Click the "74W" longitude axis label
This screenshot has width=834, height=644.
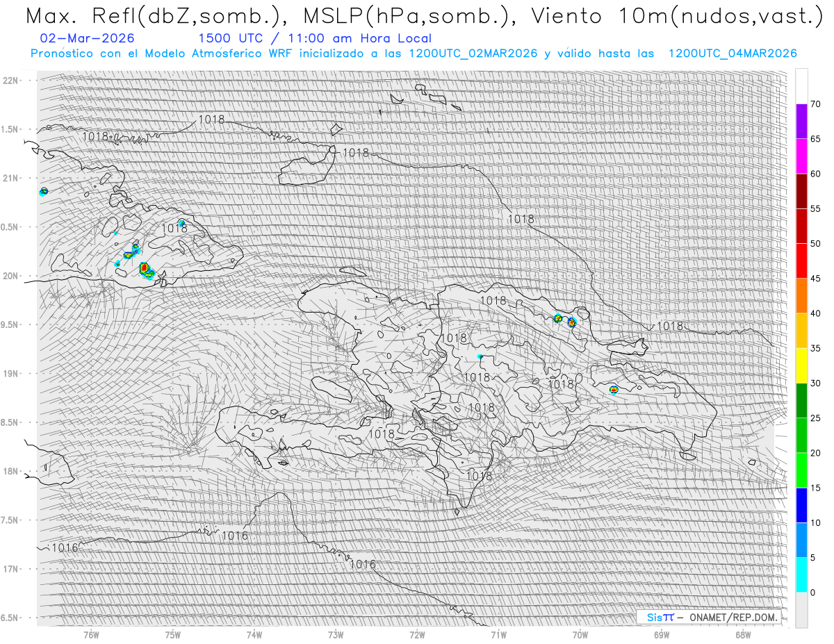coord(254,634)
